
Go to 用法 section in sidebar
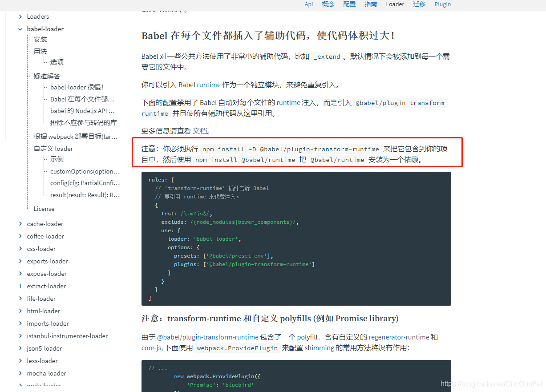[x=40, y=52]
